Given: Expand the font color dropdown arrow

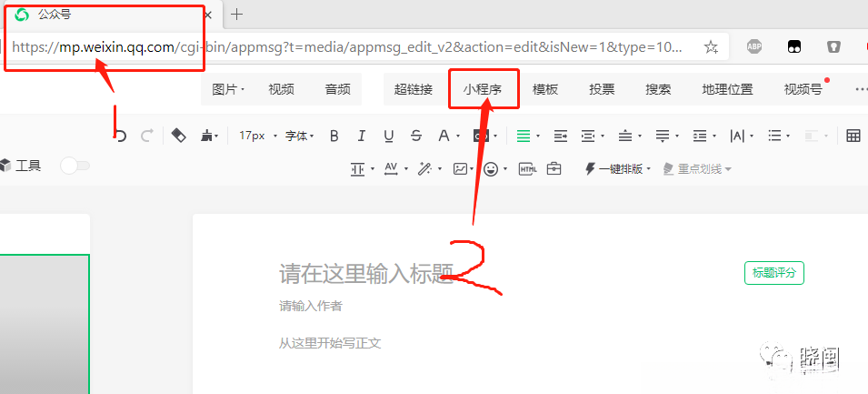Looking at the screenshot, I should click(x=458, y=136).
